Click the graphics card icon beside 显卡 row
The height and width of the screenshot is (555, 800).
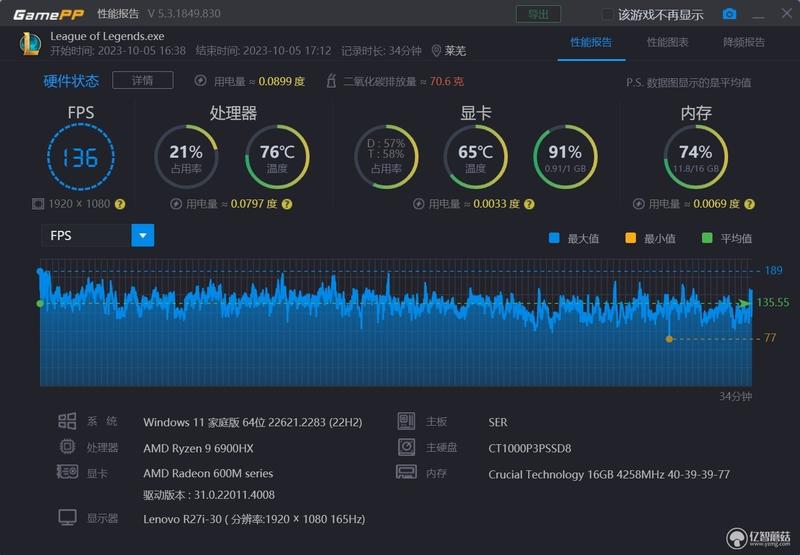pyautogui.click(x=67, y=471)
